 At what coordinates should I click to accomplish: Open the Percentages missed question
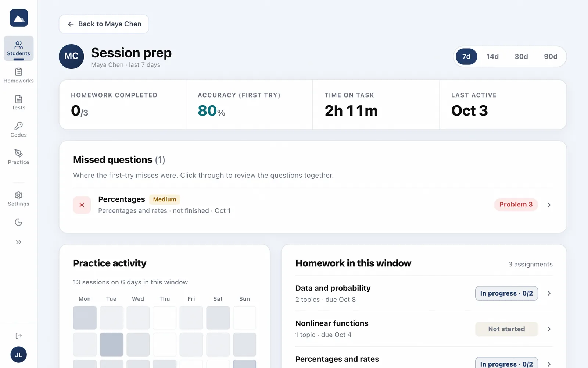(x=313, y=205)
